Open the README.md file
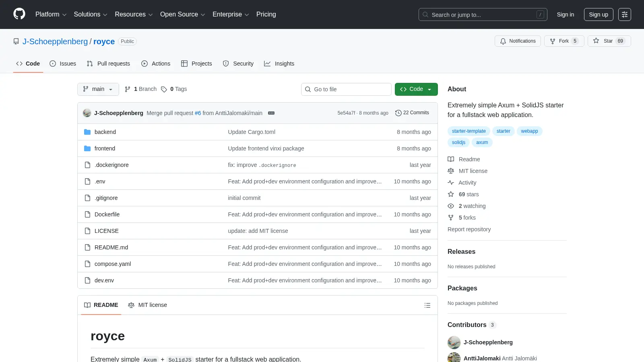 (x=111, y=247)
